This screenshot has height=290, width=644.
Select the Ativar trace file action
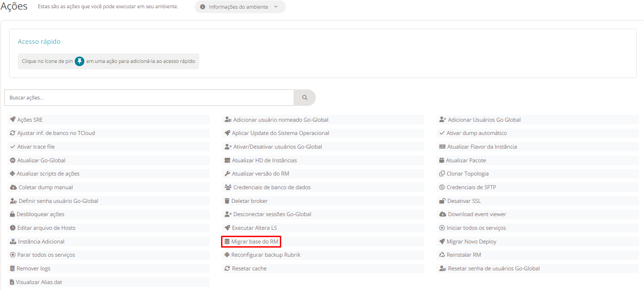point(108,147)
